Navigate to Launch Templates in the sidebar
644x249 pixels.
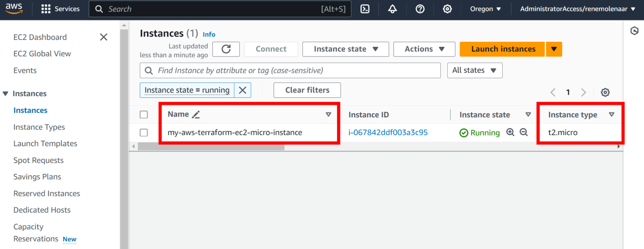click(x=45, y=143)
